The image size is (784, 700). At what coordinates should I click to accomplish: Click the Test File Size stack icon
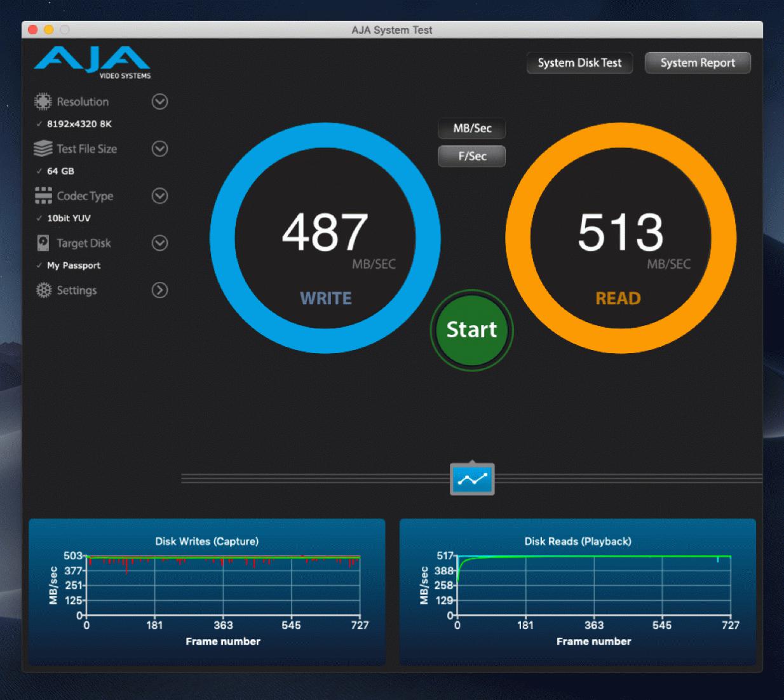coord(43,149)
